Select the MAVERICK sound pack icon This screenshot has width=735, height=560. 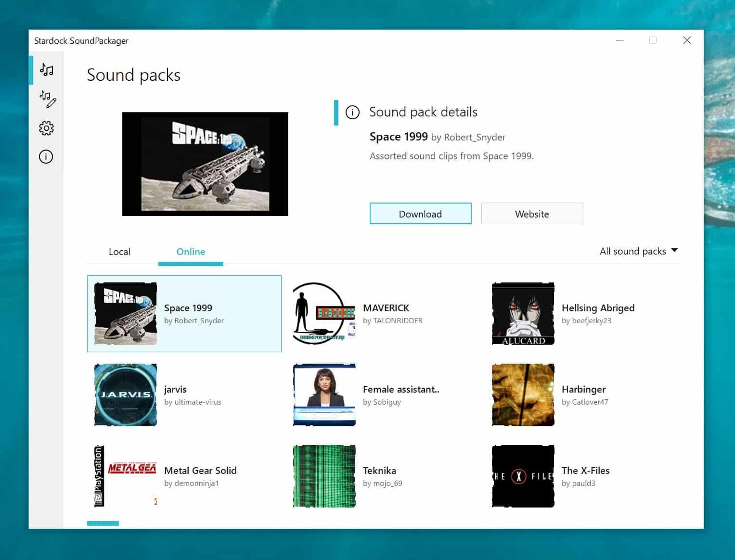click(x=324, y=314)
